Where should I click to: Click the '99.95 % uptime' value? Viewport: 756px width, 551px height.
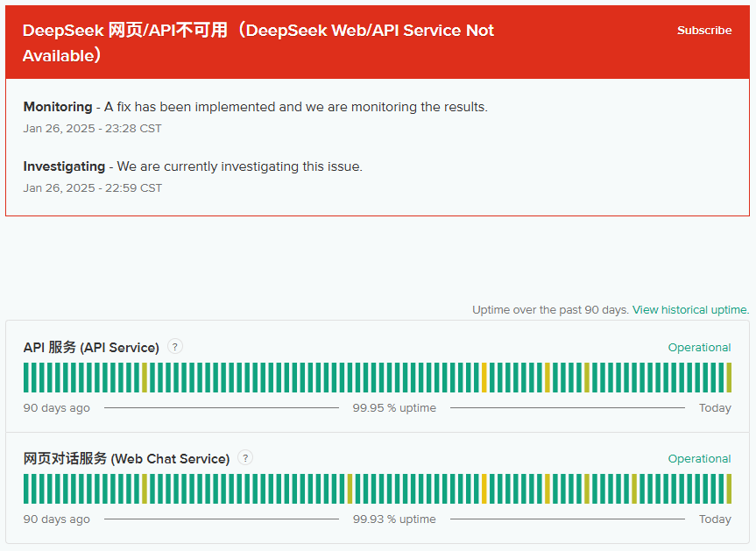tap(394, 408)
